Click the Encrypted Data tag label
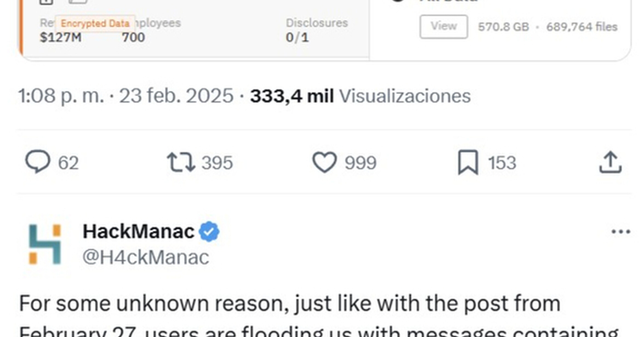644x337 pixels. (x=95, y=24)
